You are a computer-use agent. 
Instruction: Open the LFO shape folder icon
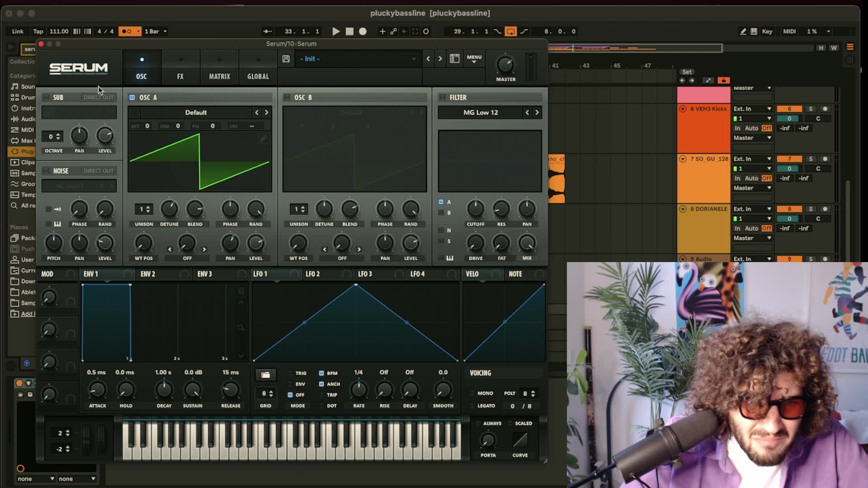(x=265, y=375)
